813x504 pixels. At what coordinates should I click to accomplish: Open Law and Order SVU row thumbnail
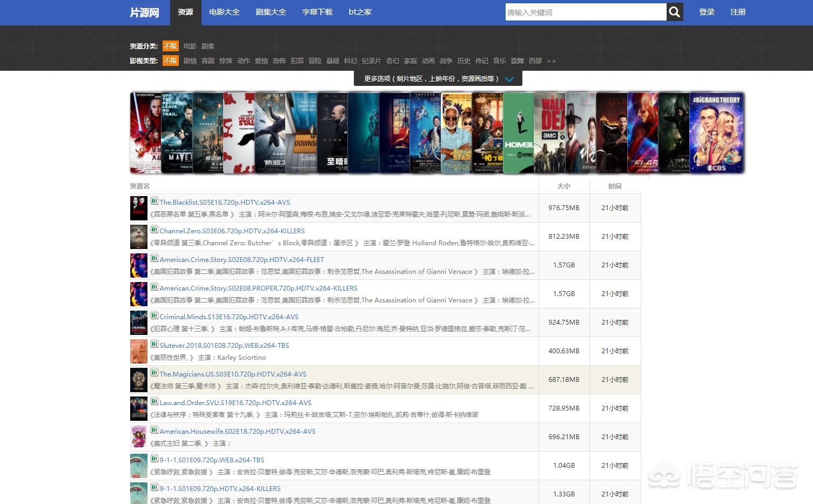(139, 408)
